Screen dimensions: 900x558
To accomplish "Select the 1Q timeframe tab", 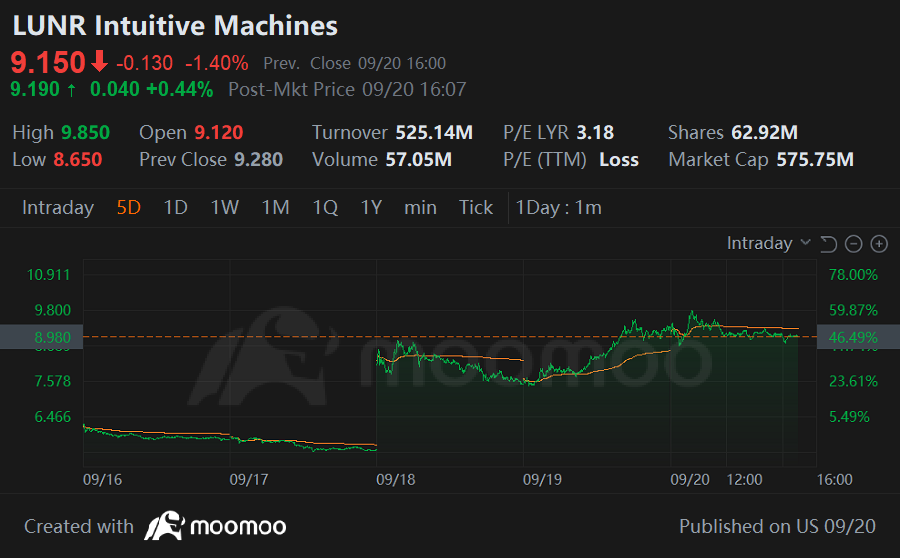I will [325, 207].
